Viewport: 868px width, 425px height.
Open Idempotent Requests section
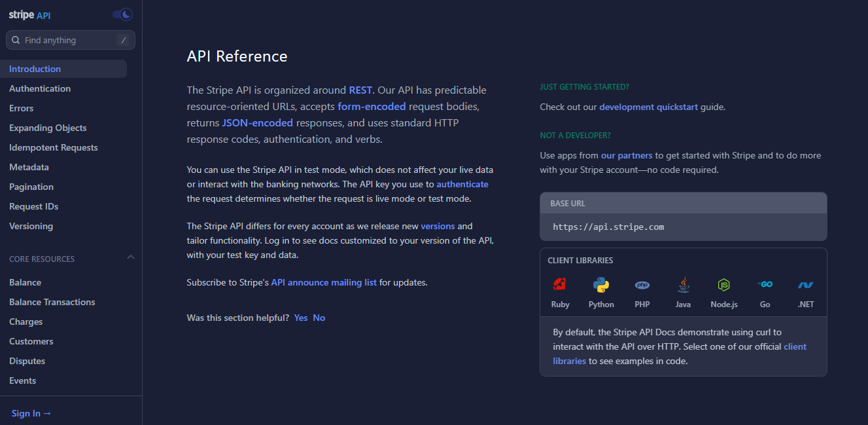coord(54,147)
